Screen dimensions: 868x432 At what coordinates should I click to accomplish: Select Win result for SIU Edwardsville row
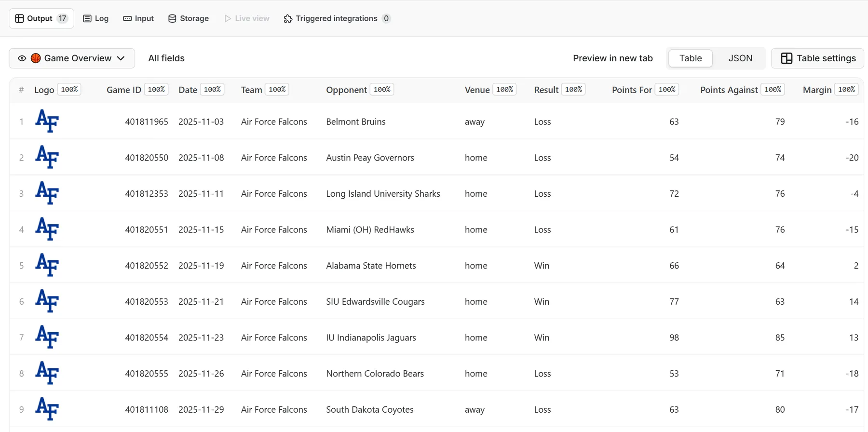[x=542, y=301]
